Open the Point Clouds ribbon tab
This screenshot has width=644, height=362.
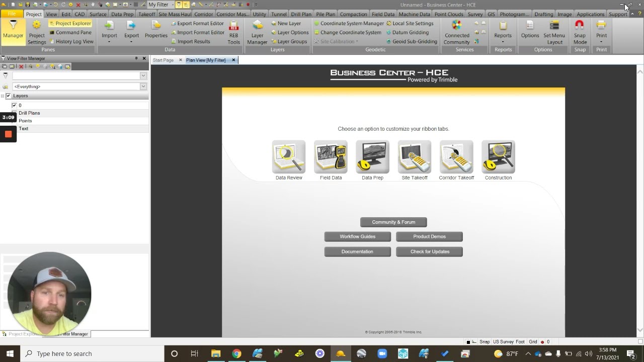pyautogui.click(x=449, y=14)
